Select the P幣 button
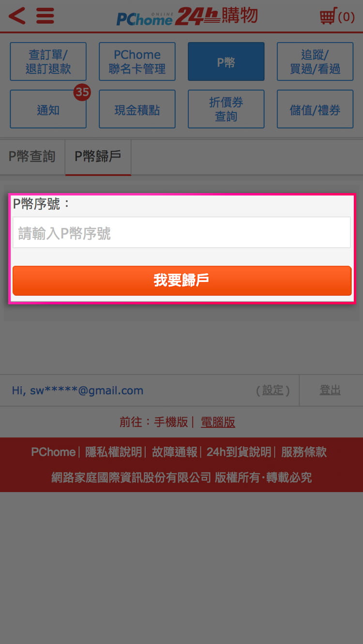 pos(226,61)
